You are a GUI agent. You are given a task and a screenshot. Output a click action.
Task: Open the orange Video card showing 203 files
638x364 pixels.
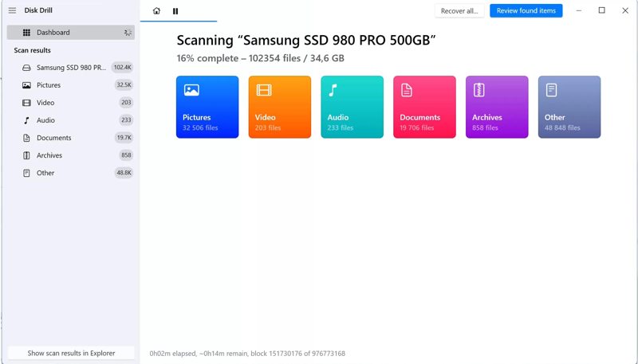[280, 107]
